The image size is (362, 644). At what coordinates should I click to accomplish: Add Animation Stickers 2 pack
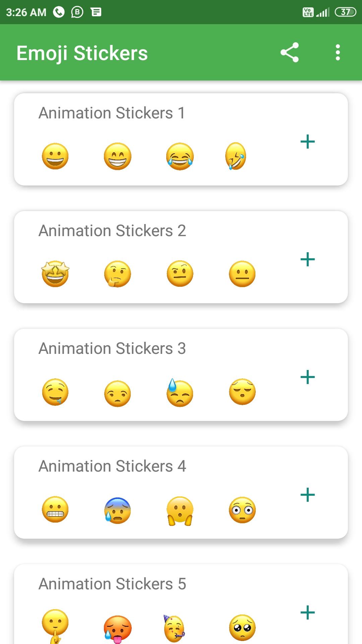coord(307,259)
